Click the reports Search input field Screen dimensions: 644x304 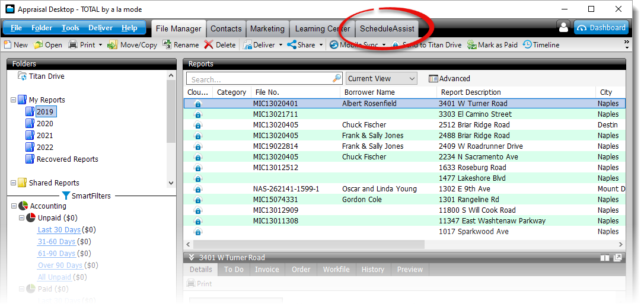[260, 79]
